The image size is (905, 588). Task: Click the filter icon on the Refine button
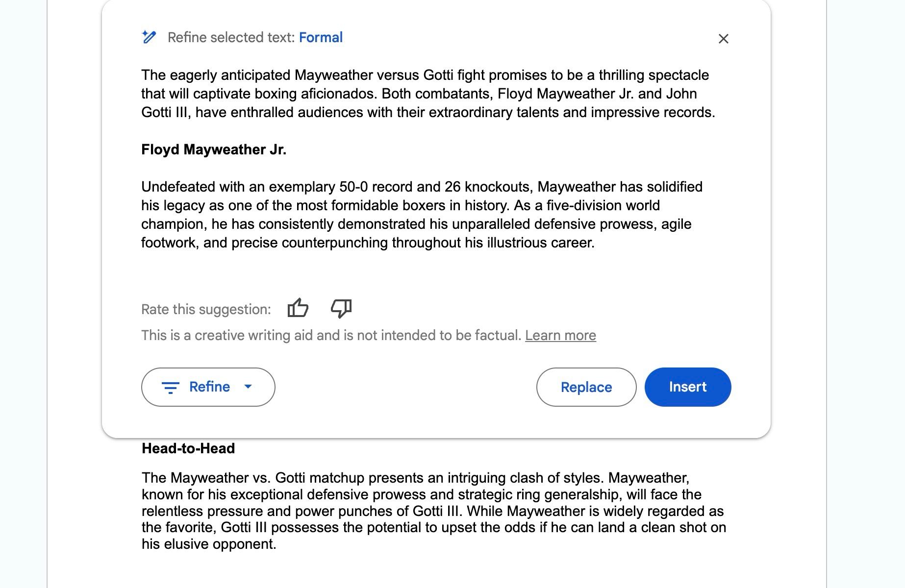(171, 387)
